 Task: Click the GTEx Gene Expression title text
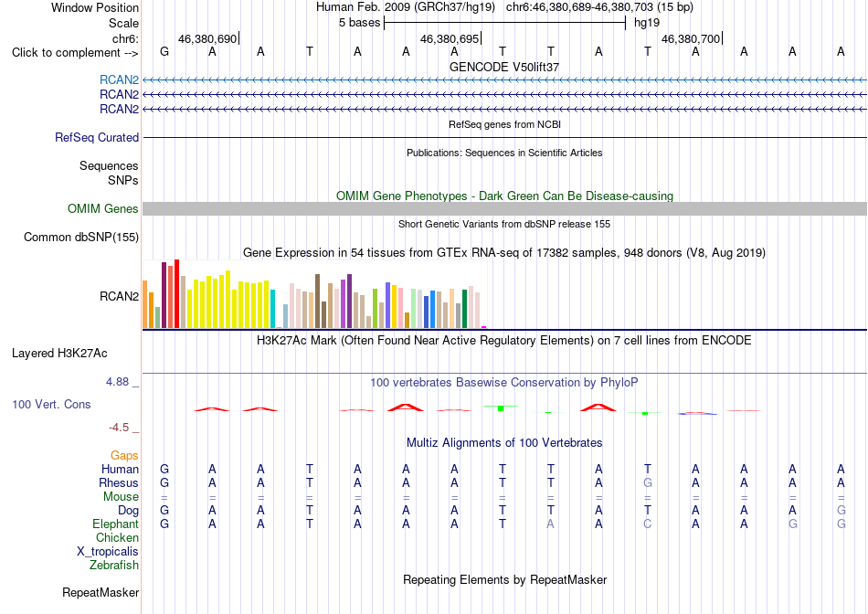(x=504, y=253)
